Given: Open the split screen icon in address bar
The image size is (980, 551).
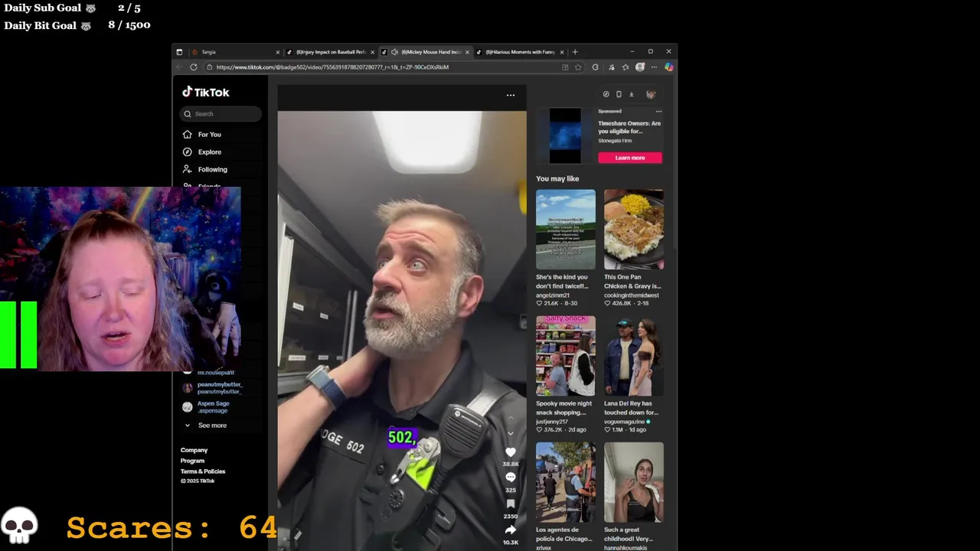Looking at the screenshot, I should coord(565,67).
